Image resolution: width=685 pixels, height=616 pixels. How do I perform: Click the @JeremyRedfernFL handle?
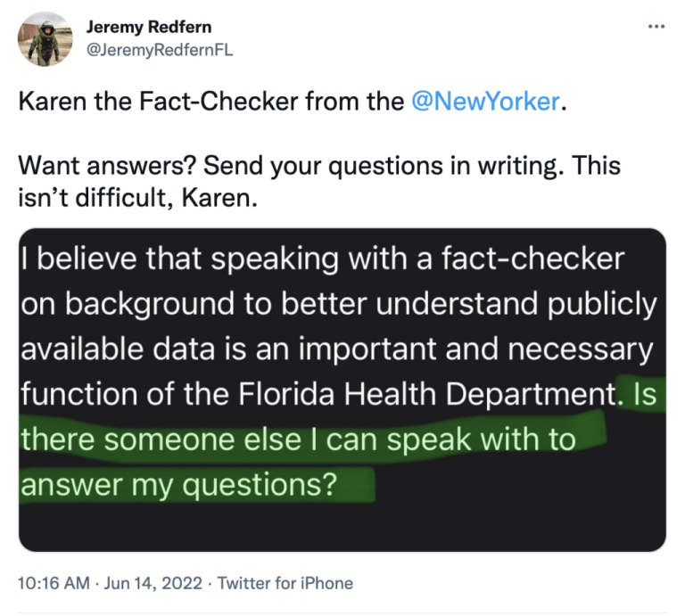click(x=159, y=50)
